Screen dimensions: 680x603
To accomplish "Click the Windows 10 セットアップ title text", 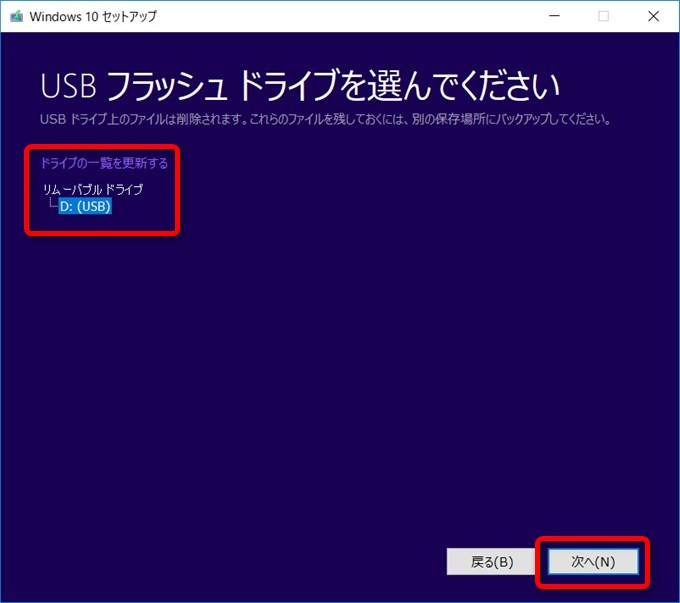I will pyautogui.click(x=93, y=16).
